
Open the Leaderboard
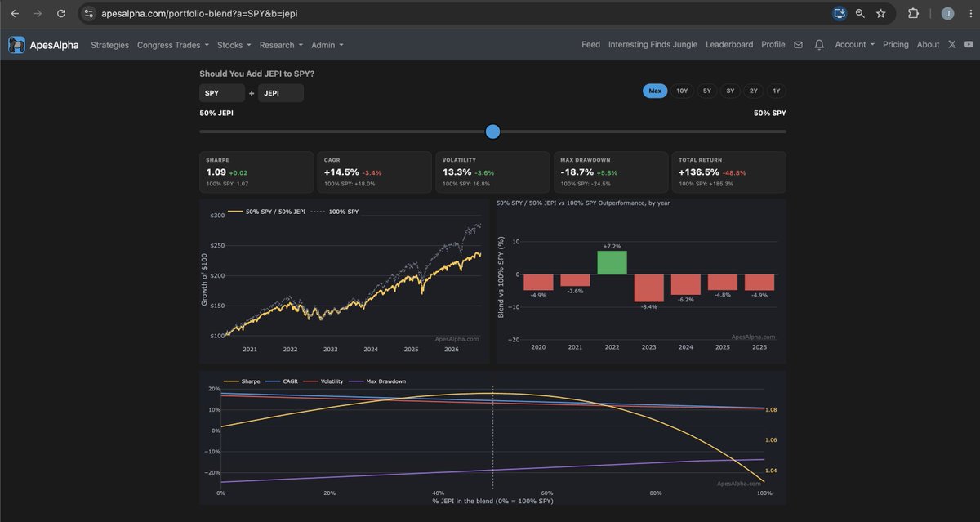[x=729, y=45]
